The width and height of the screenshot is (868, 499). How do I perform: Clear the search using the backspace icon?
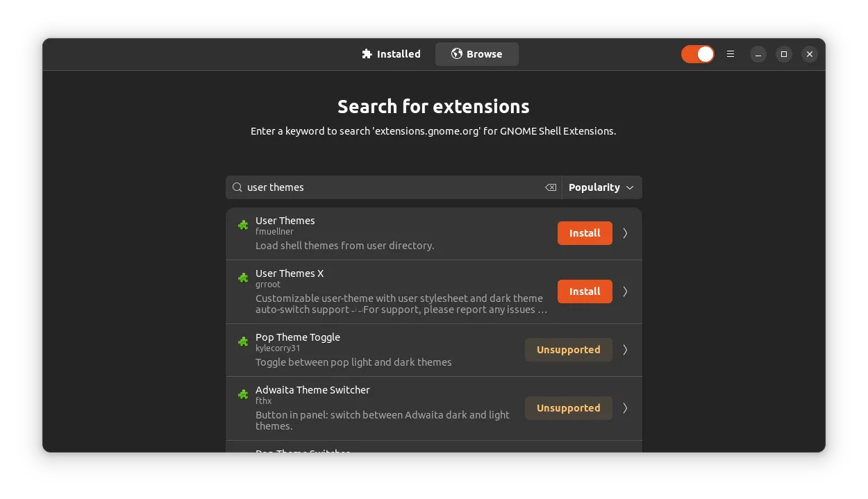click(551, 187)
